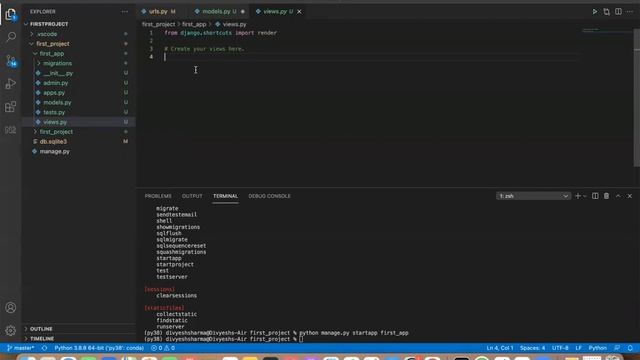The image size is (640, 360).
Task: Change indentation via Spaces: 4
Action: [x=532, y=348]
